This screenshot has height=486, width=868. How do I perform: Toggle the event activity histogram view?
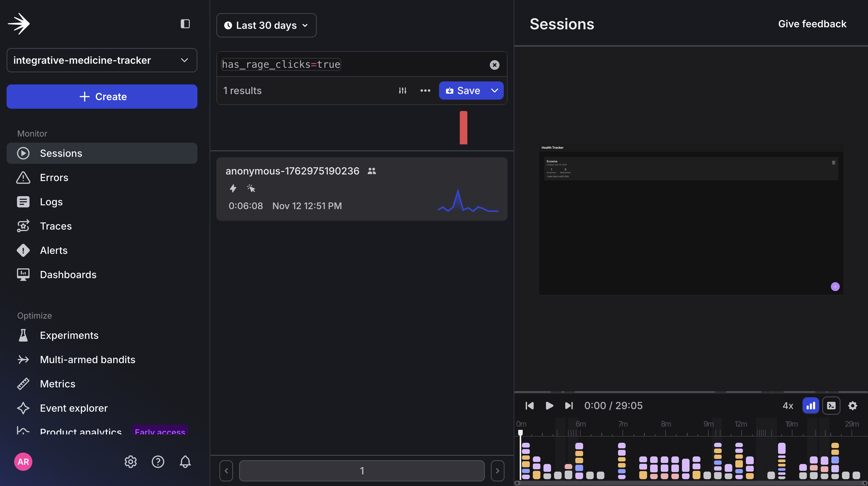tap(811, 405)
